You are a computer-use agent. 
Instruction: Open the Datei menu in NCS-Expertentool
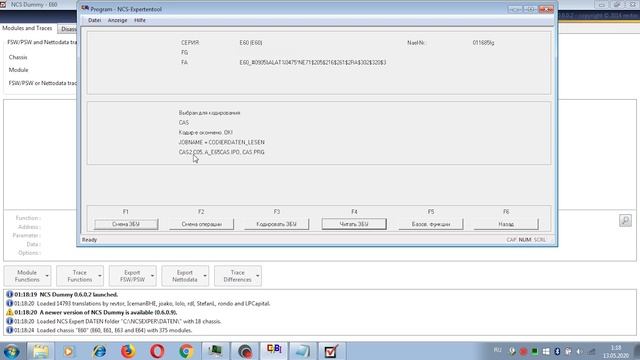pyautogui.click(x=94, y=20)
